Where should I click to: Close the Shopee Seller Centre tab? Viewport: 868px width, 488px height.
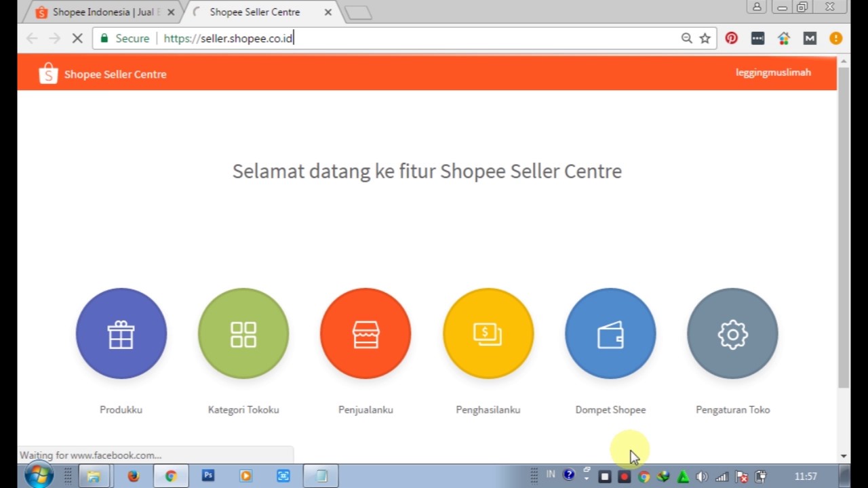pos(328,12)
